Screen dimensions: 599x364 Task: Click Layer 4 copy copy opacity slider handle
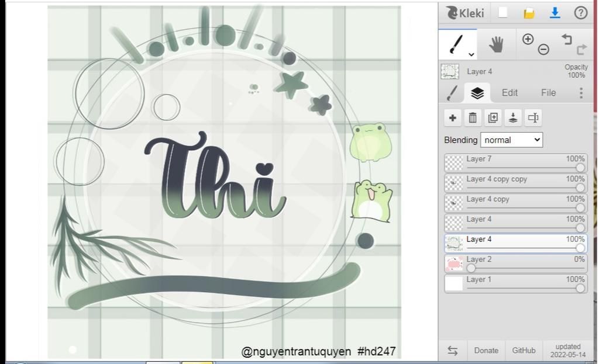(x=580, y=188)
